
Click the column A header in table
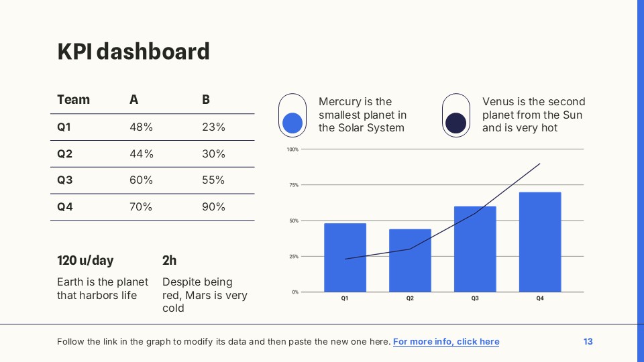point(134,100)
